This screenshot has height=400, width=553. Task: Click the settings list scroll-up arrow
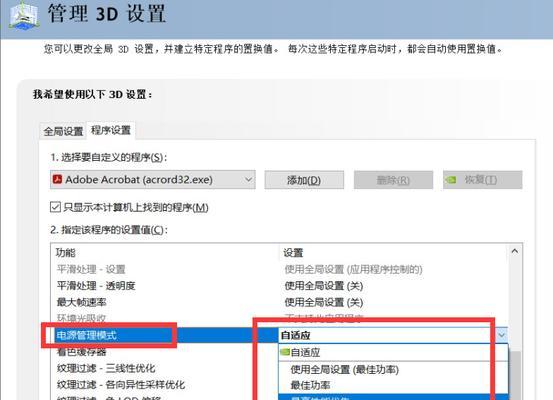click(x=515, y=251)
